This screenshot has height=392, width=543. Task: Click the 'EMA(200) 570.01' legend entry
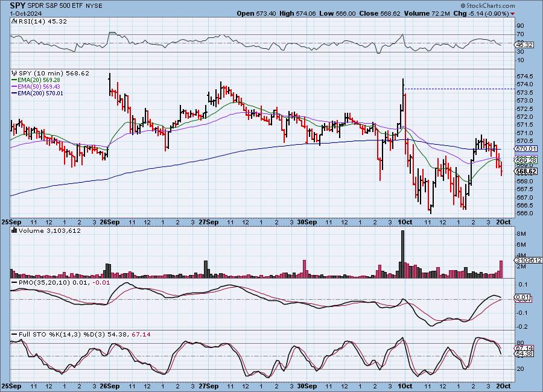point(40,93)
